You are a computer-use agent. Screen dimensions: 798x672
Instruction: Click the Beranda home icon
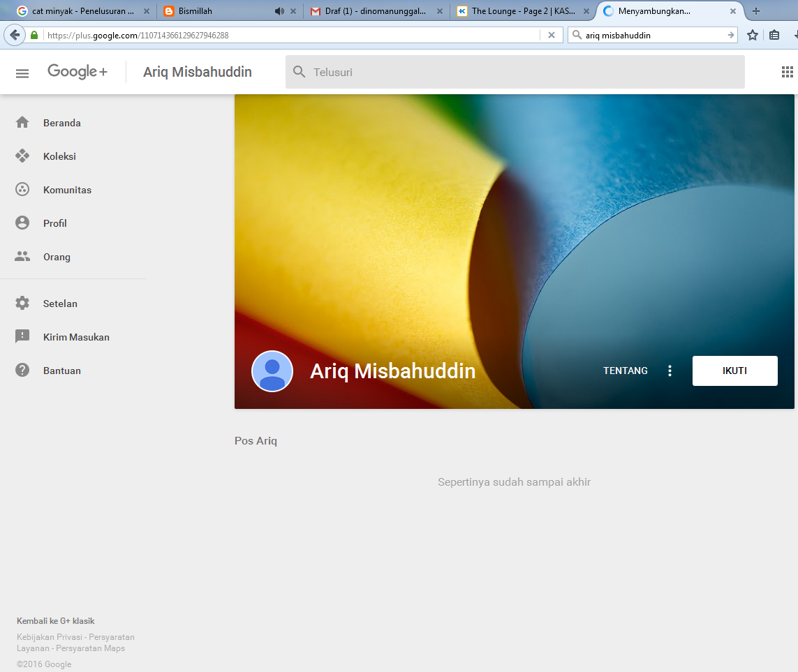click(22, 123)
